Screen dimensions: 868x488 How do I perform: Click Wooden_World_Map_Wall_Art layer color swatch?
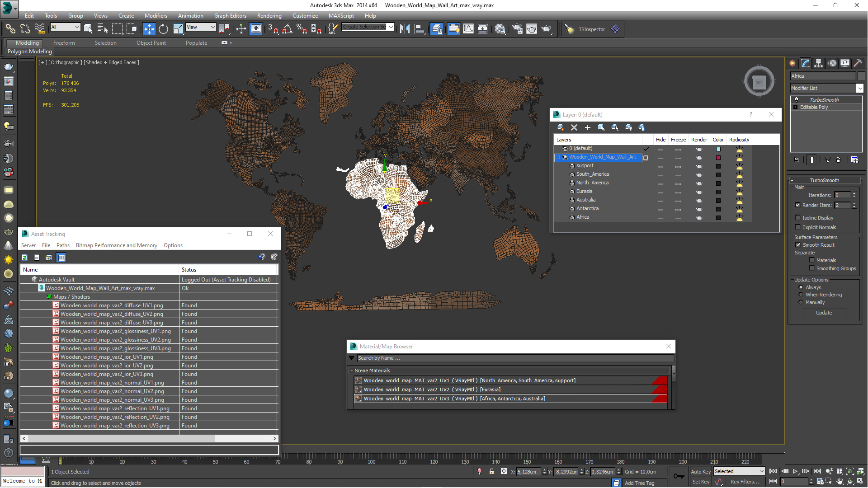(718, 158)
